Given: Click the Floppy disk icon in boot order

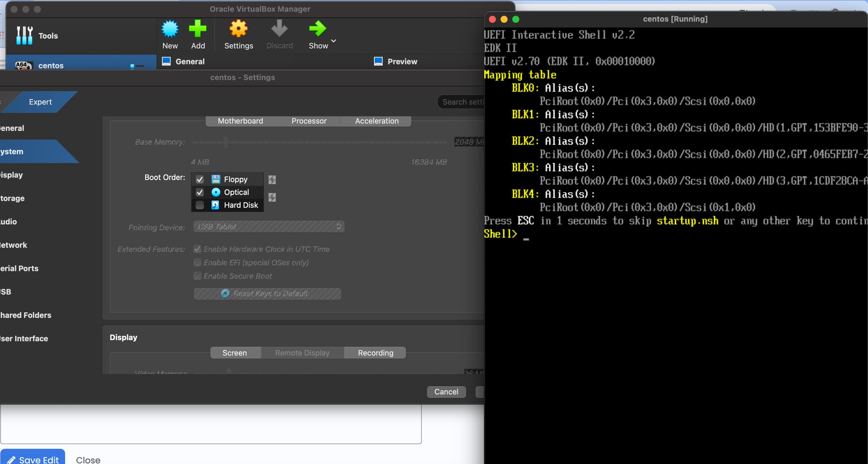Looking at the screenshot, I should [216, 179].
